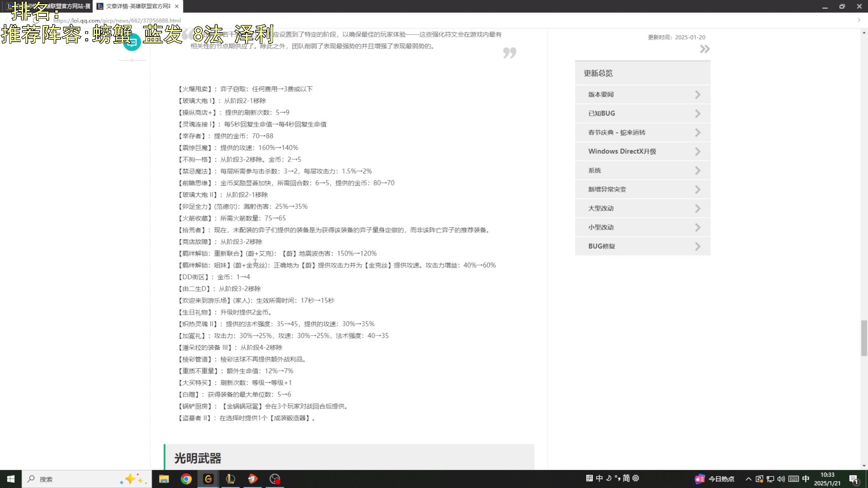Toggle IME moon half-width icon
The image size is (868, 488).
click(609, 478)
